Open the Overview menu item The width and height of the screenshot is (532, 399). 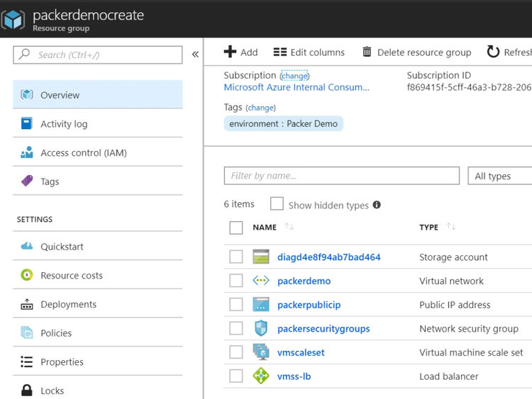(98, 94)
